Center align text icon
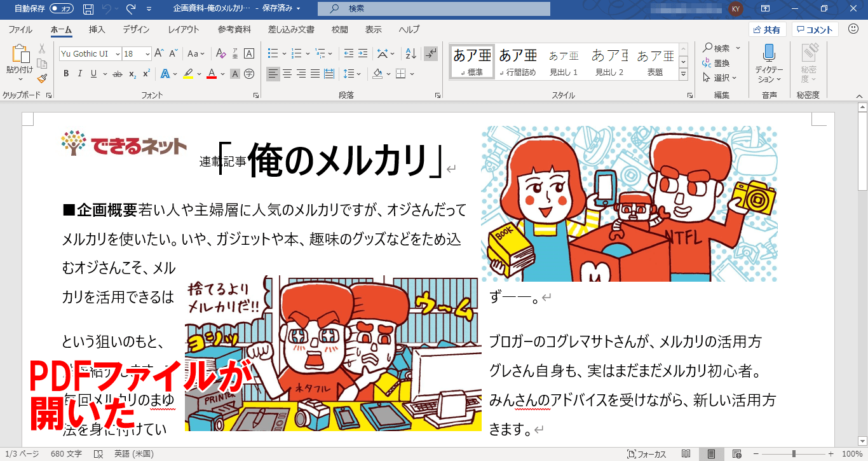868x461 pixels. point(287,74)
